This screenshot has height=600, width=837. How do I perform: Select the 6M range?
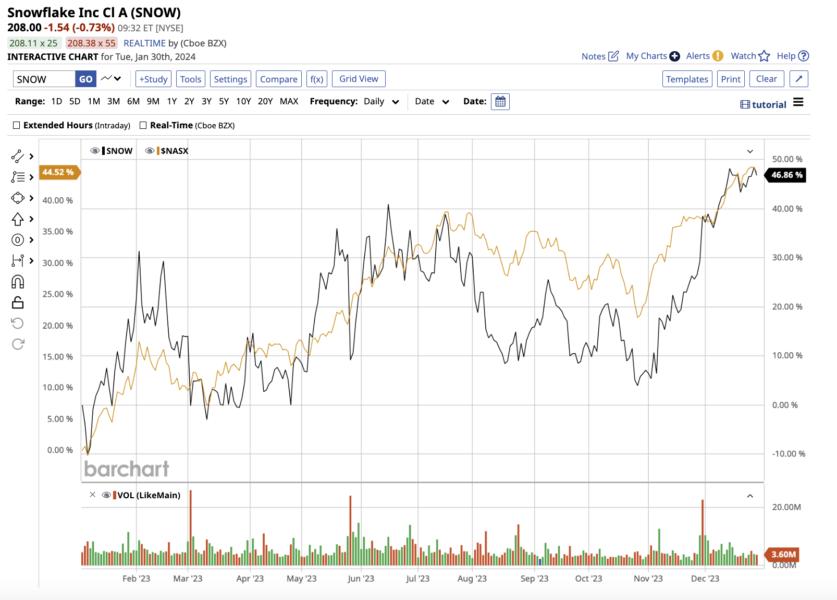(x=133, y=101)
